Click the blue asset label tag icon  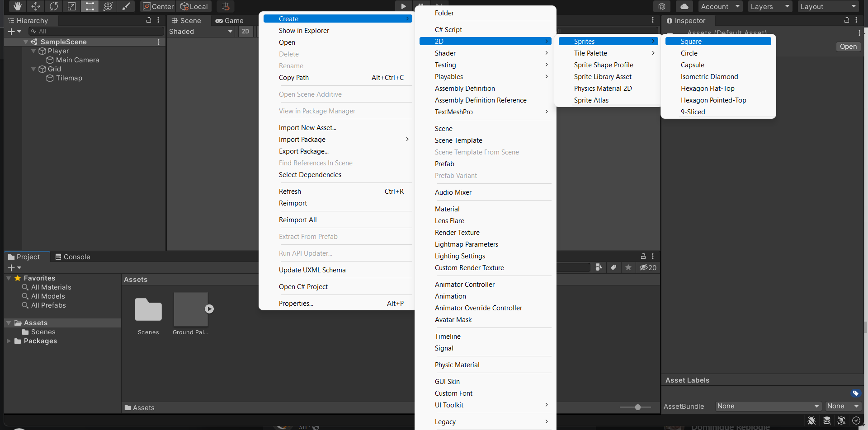pos(855,393)
